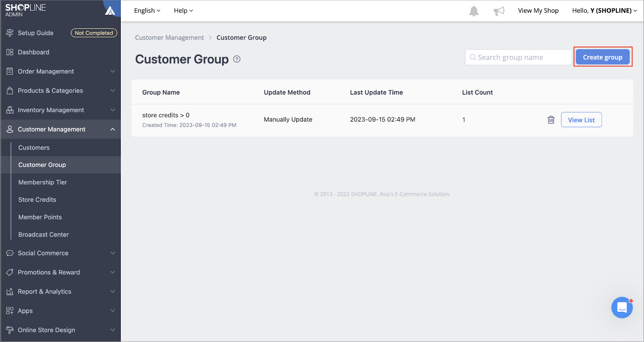Click the Promotions & Reward tag icon

click(x=10, y=272)
